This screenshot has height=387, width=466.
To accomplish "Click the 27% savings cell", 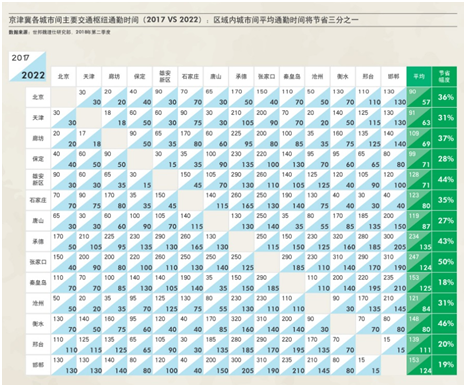I will click(444, 221).
